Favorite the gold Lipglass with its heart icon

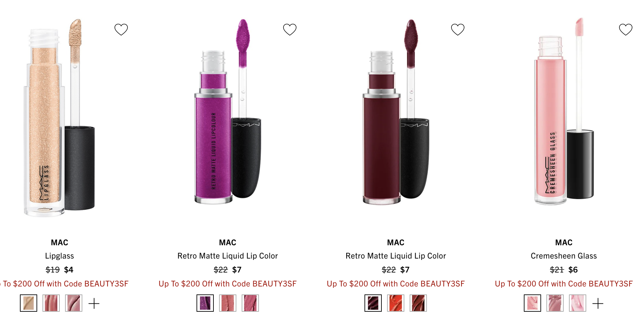pyautogui.click(x=121, y=30)
